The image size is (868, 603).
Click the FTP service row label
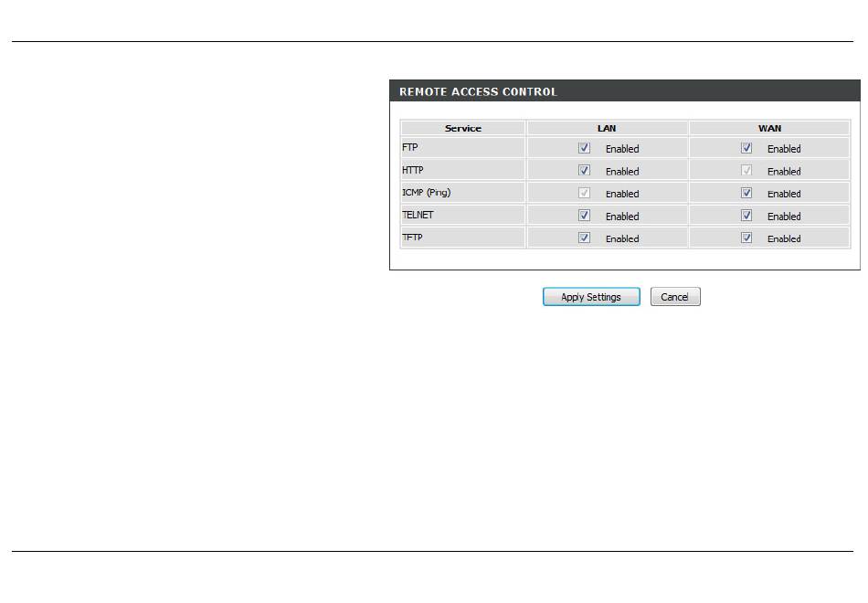(409, 147)
